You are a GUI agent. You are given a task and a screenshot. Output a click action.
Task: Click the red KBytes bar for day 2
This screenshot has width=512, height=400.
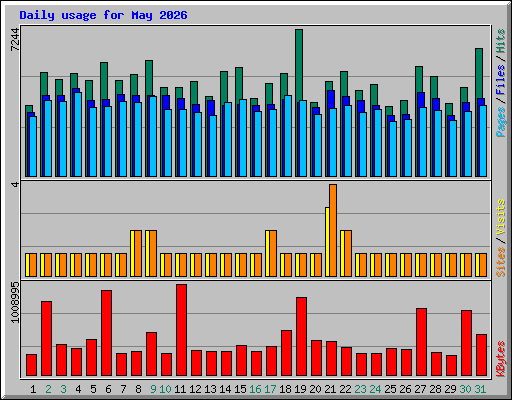[x=46, y=339]
